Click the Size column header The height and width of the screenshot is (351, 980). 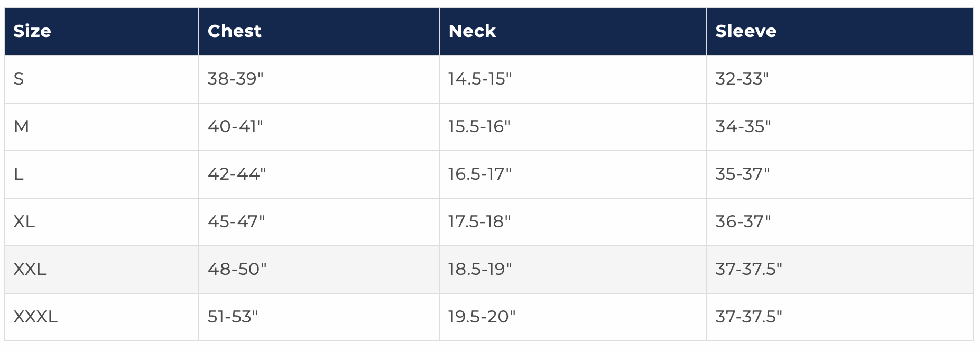(32, 31)
